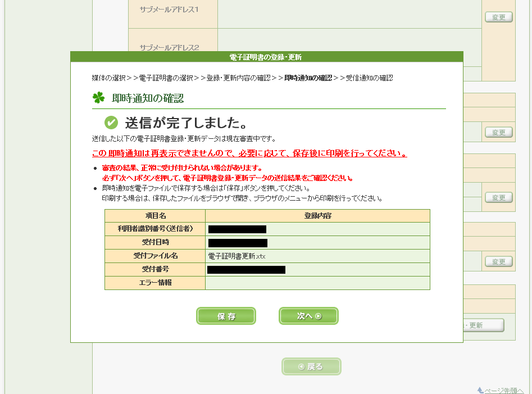Click the arrow icon inside the 戻る button

click(x=301, y=366)
